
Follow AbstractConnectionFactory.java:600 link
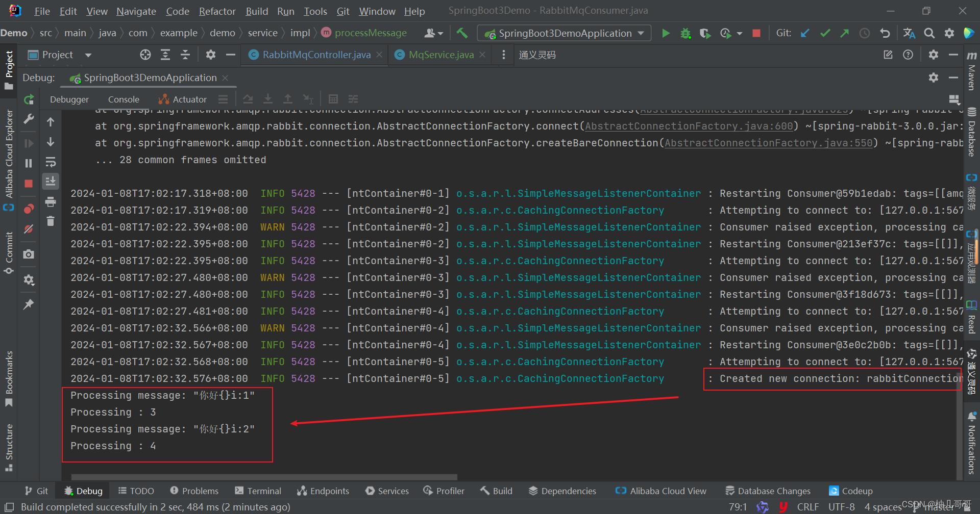click(689, 126)
